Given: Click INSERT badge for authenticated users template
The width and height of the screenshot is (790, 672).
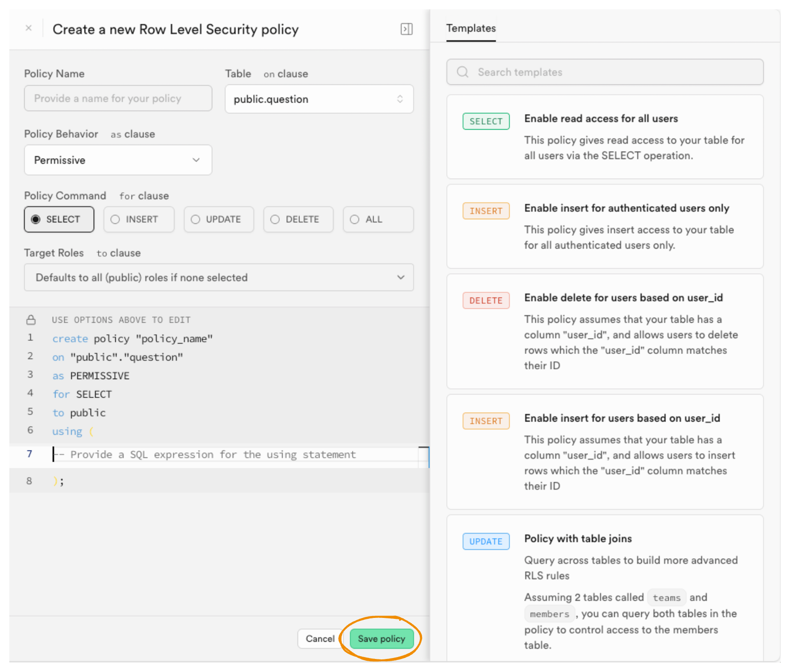Looking at the screenshot, I should pyautogui.click(x=485, y=211).
